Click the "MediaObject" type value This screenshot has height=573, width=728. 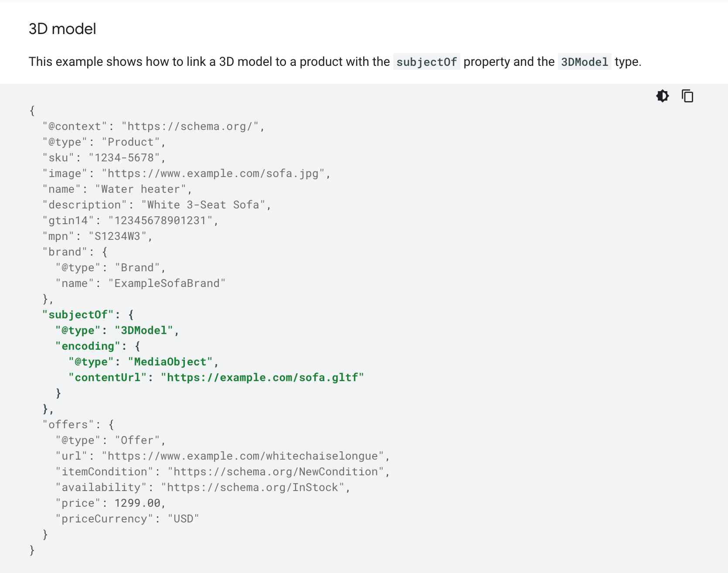click(170, 362)
